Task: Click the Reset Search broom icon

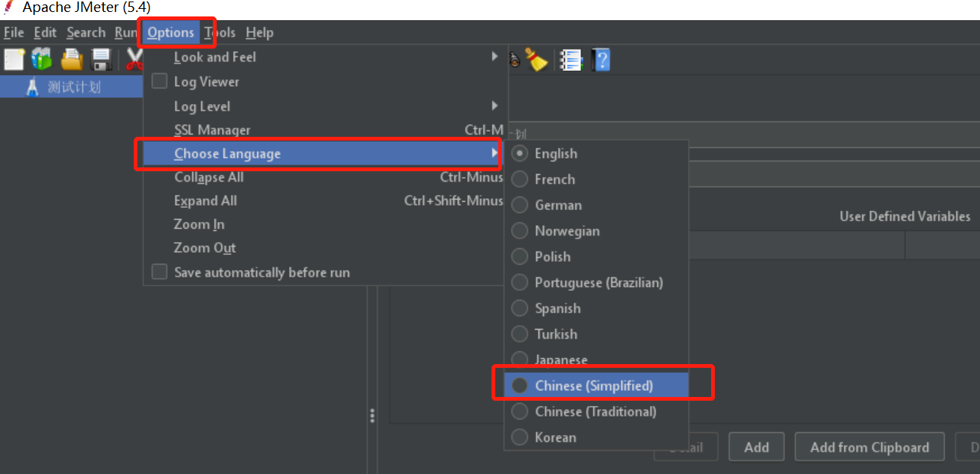Action: click(x=536, y=59)
